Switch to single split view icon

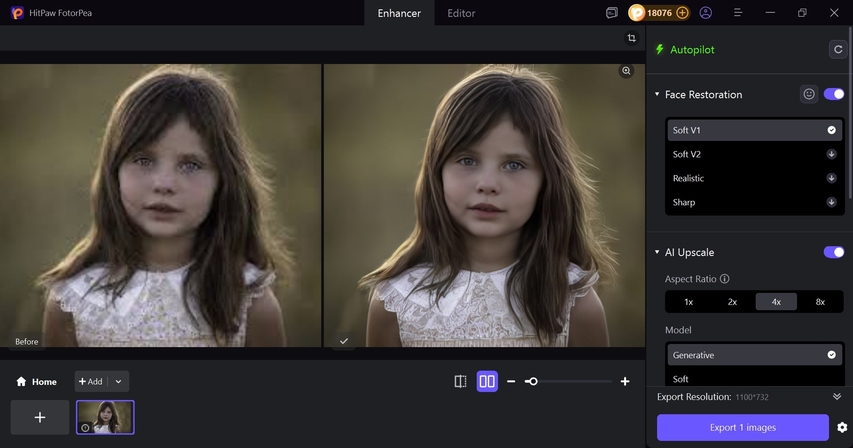(x=460, y=381)
